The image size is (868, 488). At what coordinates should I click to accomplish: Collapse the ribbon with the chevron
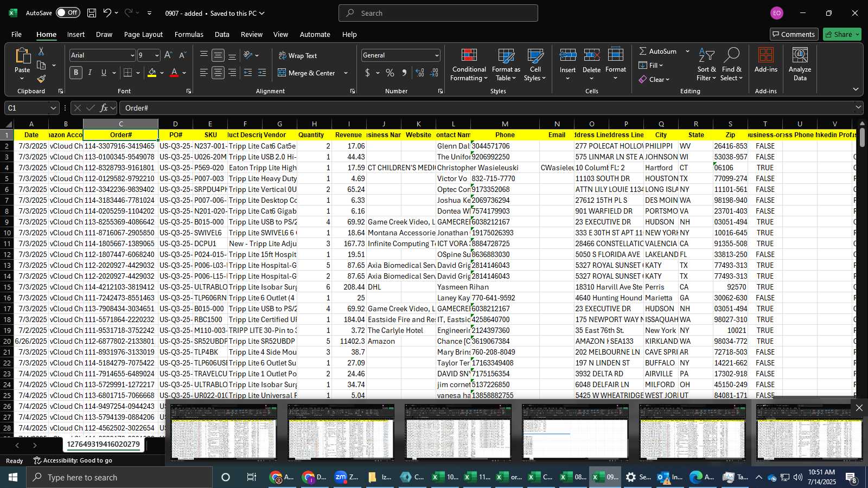point(856,89)
